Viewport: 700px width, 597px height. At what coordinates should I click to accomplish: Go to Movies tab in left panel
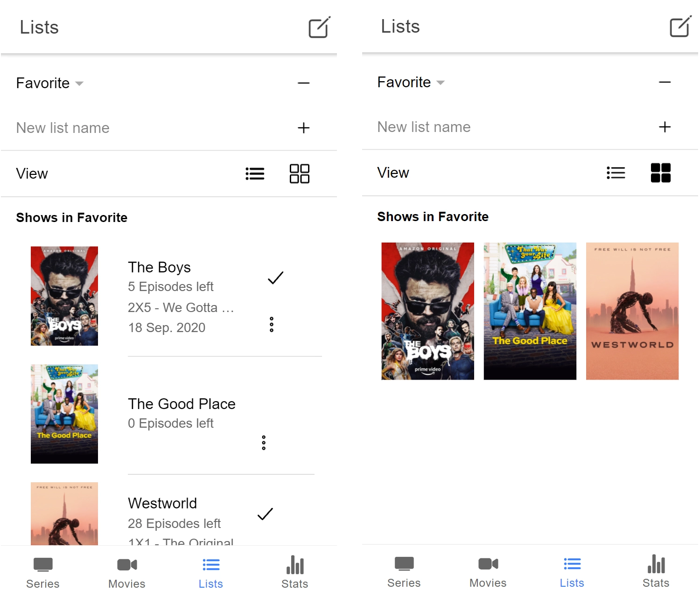(127, 573)
